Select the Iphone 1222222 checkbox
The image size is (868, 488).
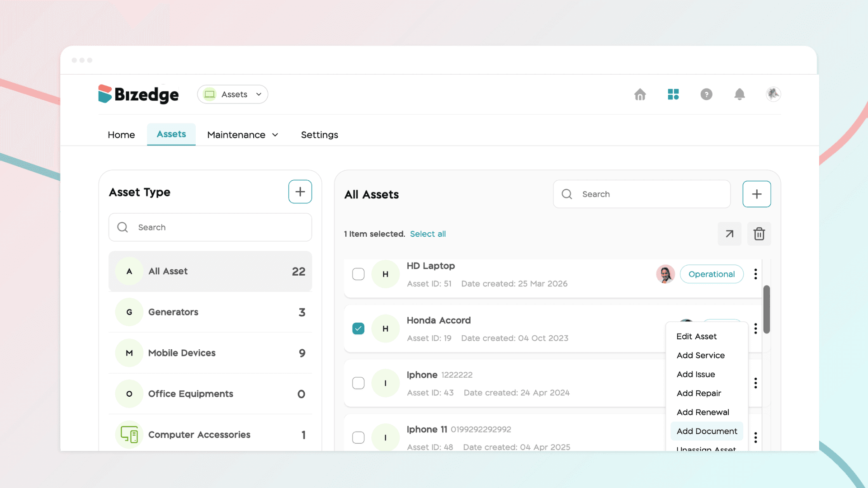(359, 383)
